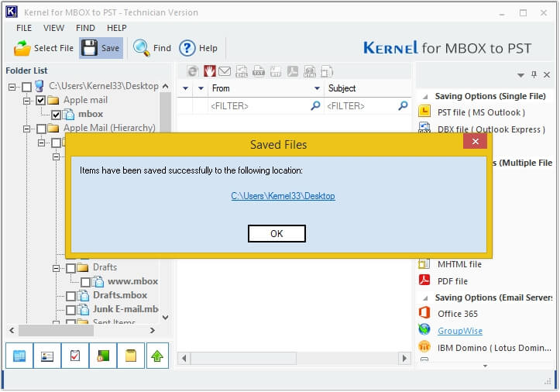Click the RTF export icon
The image size is (560, 392).
coord(276,71)
